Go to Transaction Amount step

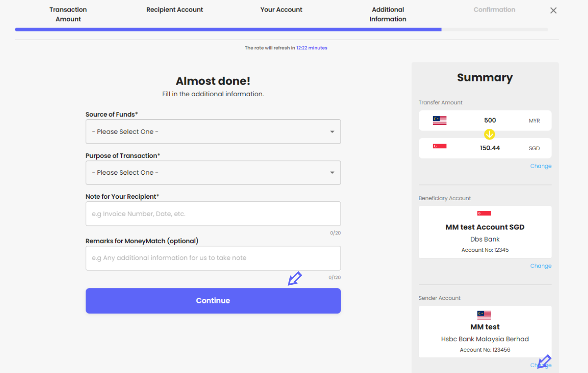coord(68,14)
